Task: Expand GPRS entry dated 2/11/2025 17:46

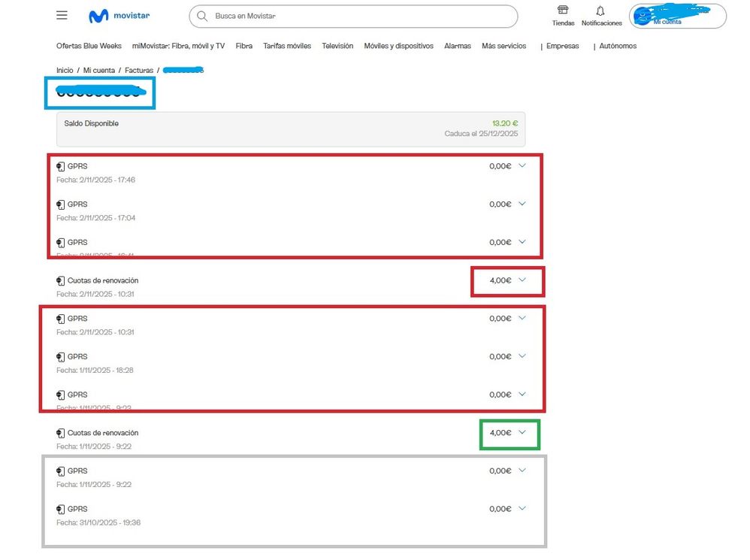Action: point(522,165)
